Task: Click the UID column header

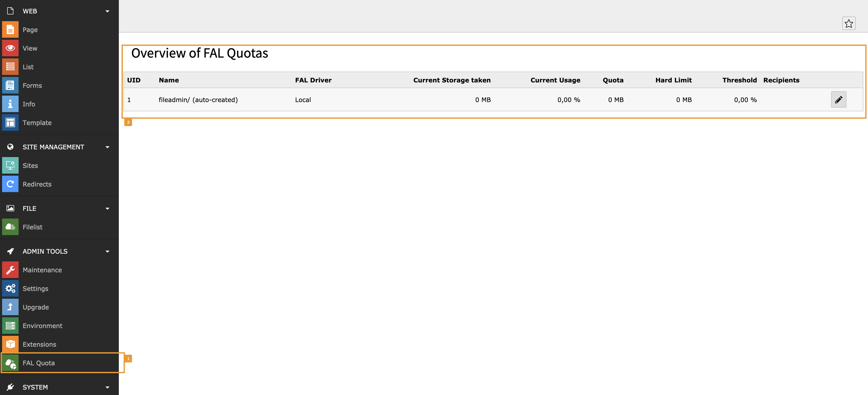Action: (134, 80)
